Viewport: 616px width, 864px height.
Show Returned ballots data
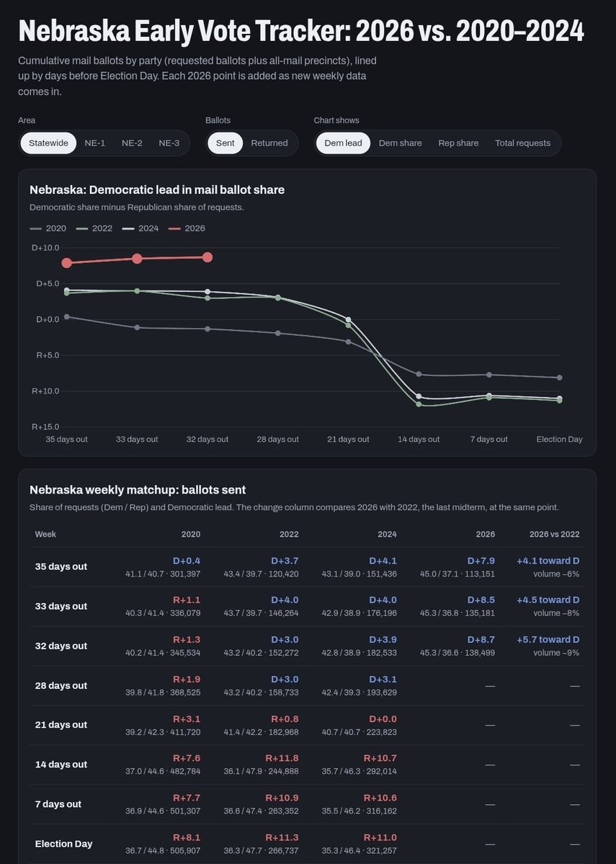click(x=269, y=143)
